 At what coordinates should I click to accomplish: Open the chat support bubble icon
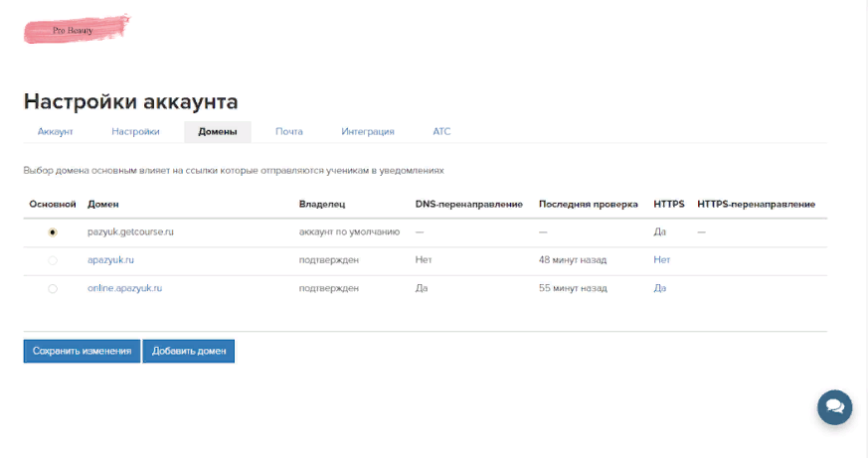[x=834, y=407]
